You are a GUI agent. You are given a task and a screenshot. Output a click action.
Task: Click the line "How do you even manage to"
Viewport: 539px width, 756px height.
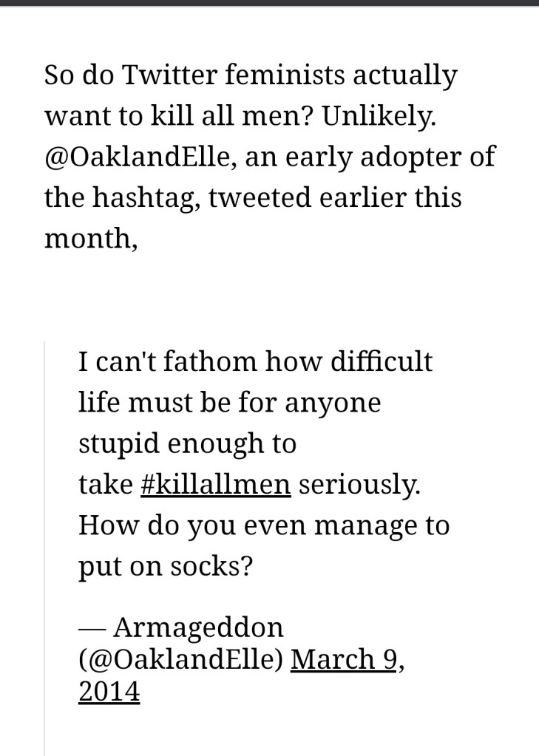(x=263, y=526)
